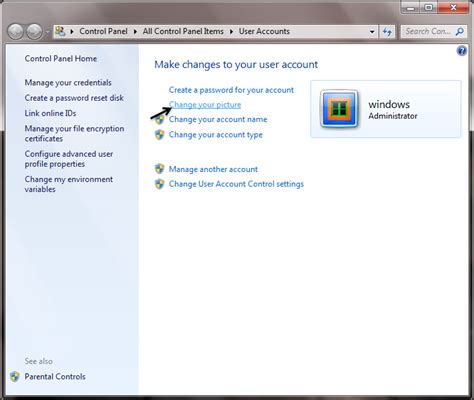The width and height of the screenshot is (474, 400).
Task: Click the Make changes to your user account heading
Action: (236, 65)
